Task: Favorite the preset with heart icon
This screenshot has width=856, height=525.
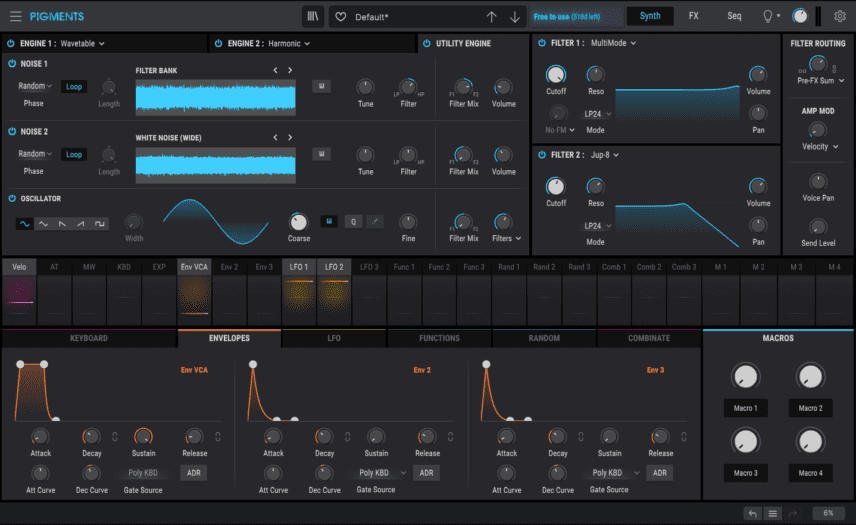Action: [341, 17]
